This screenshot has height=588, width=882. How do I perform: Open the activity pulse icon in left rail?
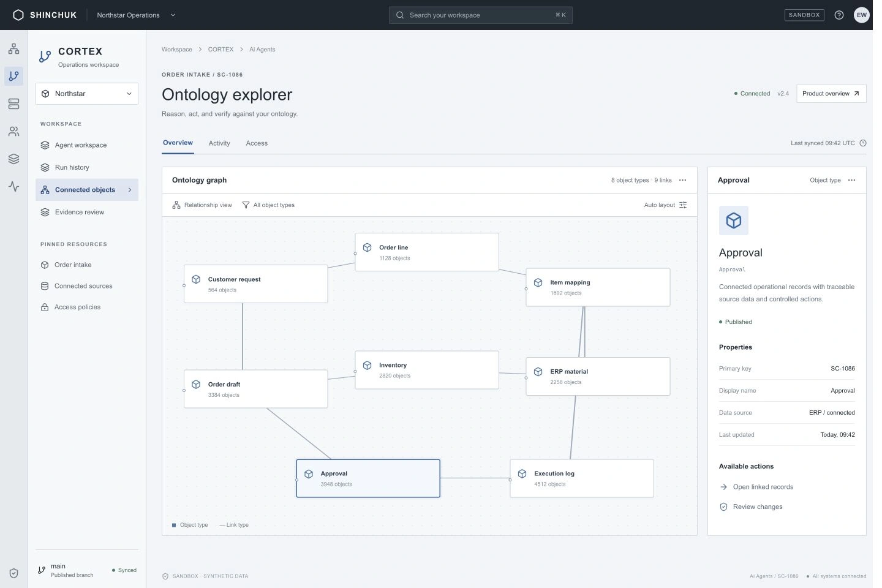pos(13,186)
